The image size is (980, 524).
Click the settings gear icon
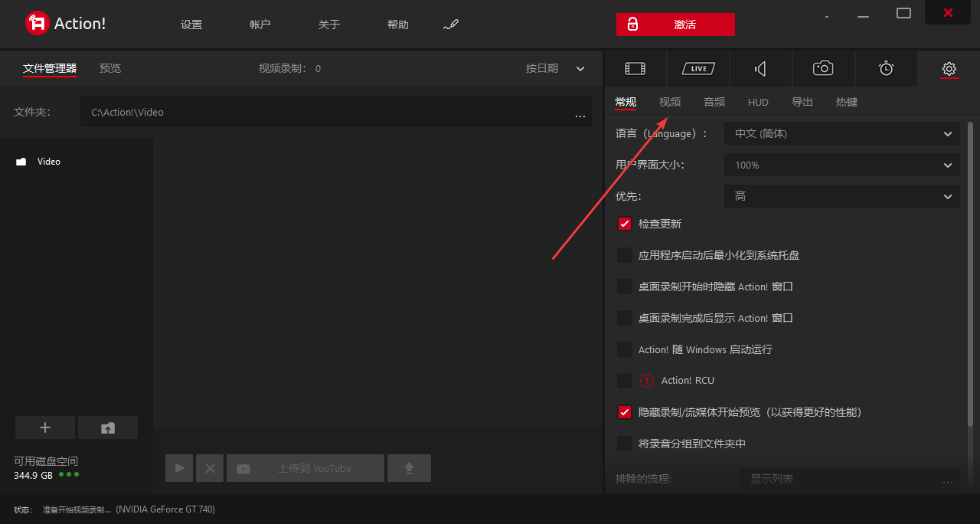(x=949, y=69)
